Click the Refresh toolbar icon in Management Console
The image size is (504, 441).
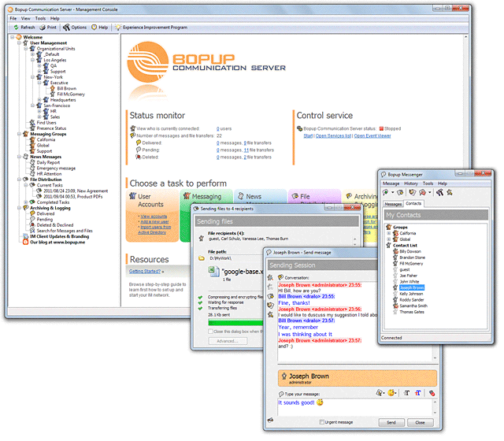tap(16, 28)
